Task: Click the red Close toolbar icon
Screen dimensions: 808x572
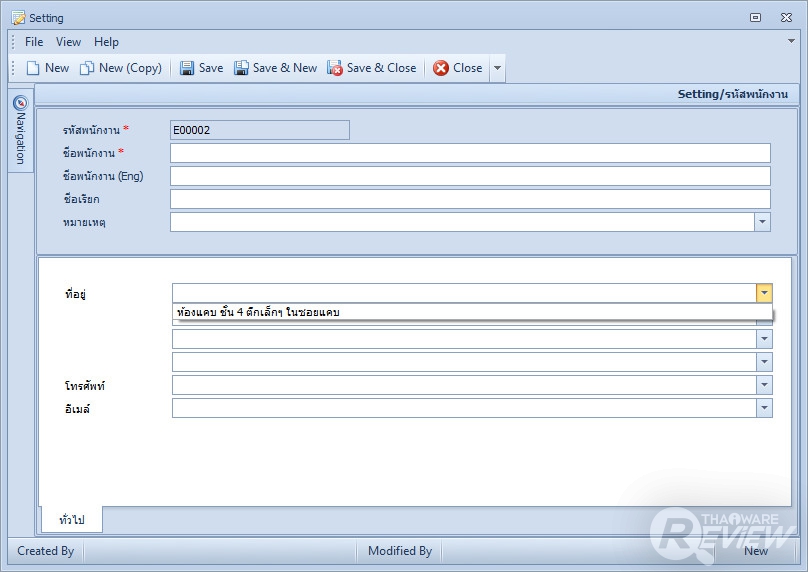Action: click(x=441, y=68)
